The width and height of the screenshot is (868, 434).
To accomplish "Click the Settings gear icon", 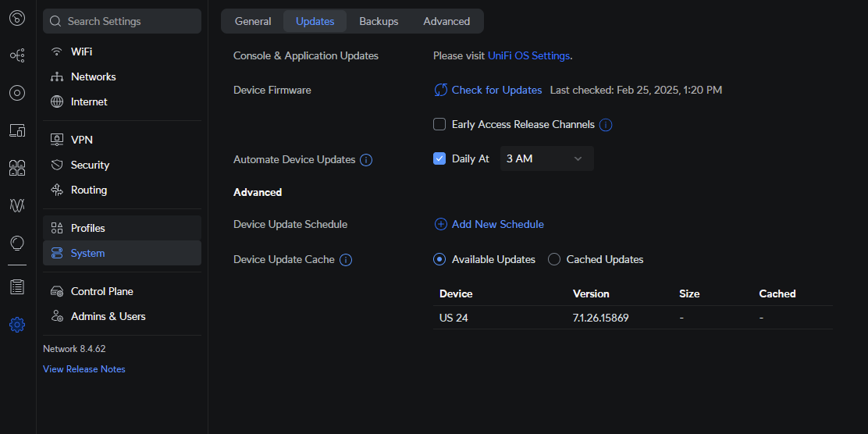I will click(17, 325).
